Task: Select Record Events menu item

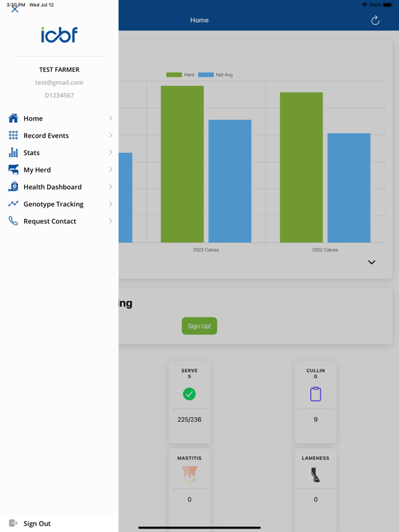Action: coord(60,135)
